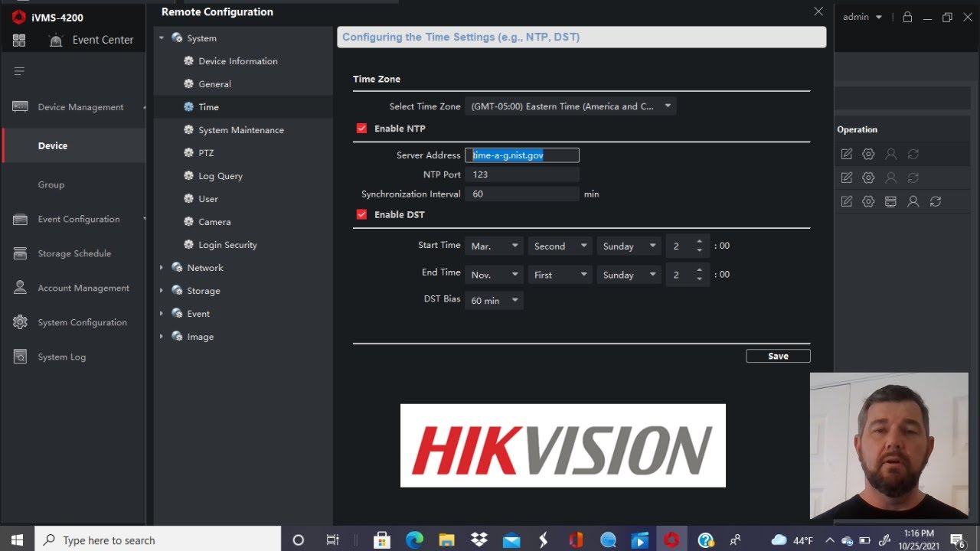Screen dimensions: 980x551
Task: Open the Select Time Zone dropdown
Action: [x=570, y=106]
